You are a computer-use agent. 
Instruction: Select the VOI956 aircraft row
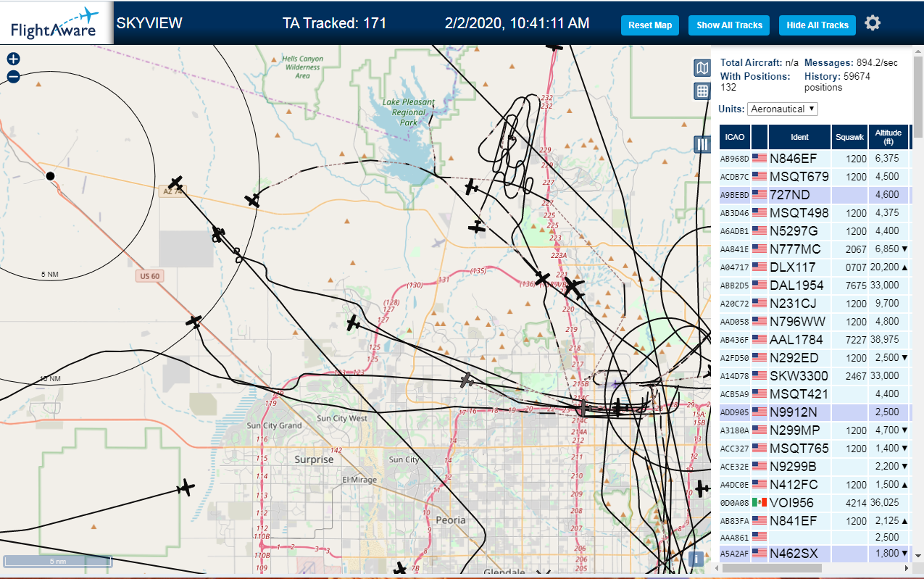coord(815,502)
